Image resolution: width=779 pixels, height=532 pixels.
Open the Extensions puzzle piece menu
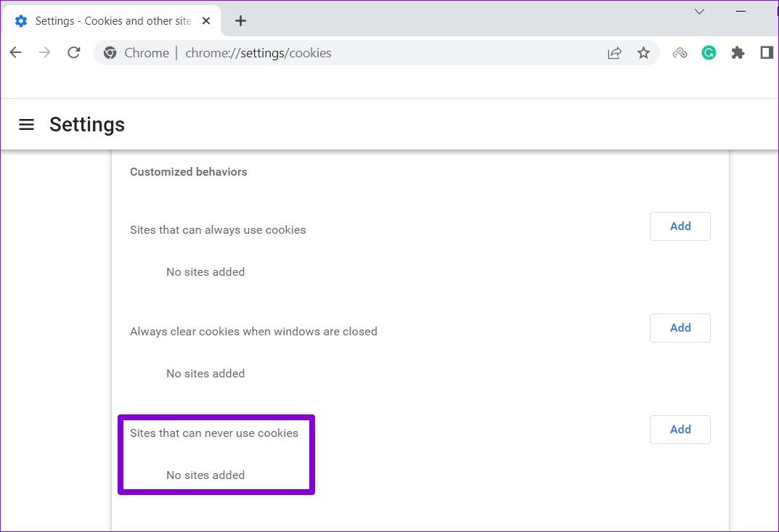coord(738,53)
